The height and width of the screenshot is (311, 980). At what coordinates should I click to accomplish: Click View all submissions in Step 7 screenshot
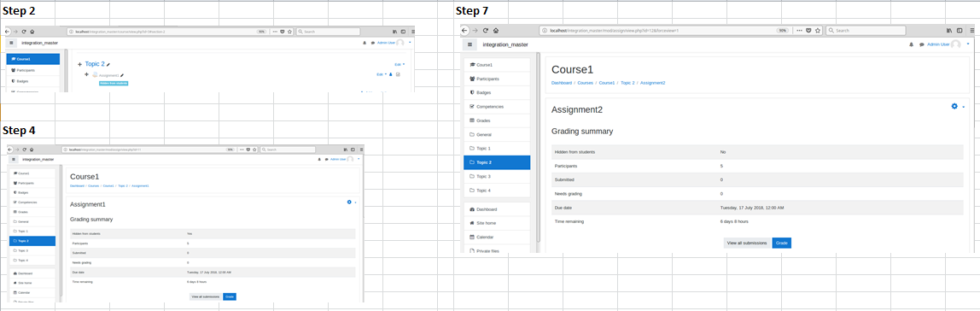[x=748, y=243]
